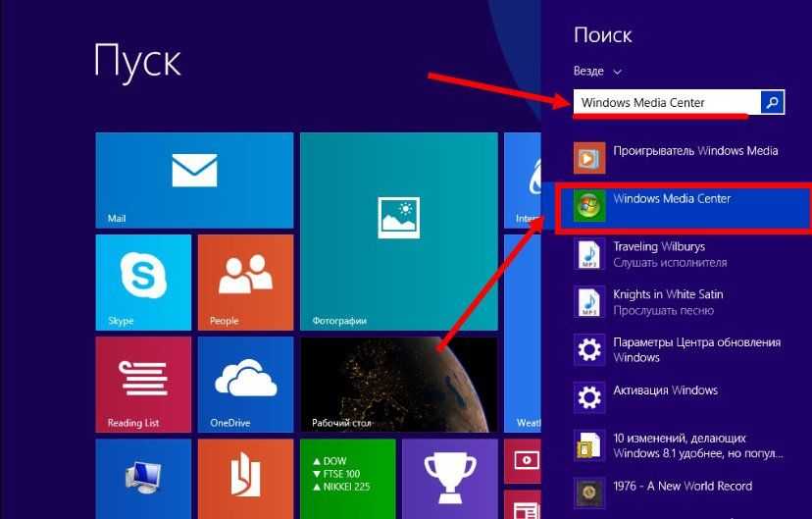Click the search text input field
This screenshot has width=812, height=519.
(x=667, y=102)
